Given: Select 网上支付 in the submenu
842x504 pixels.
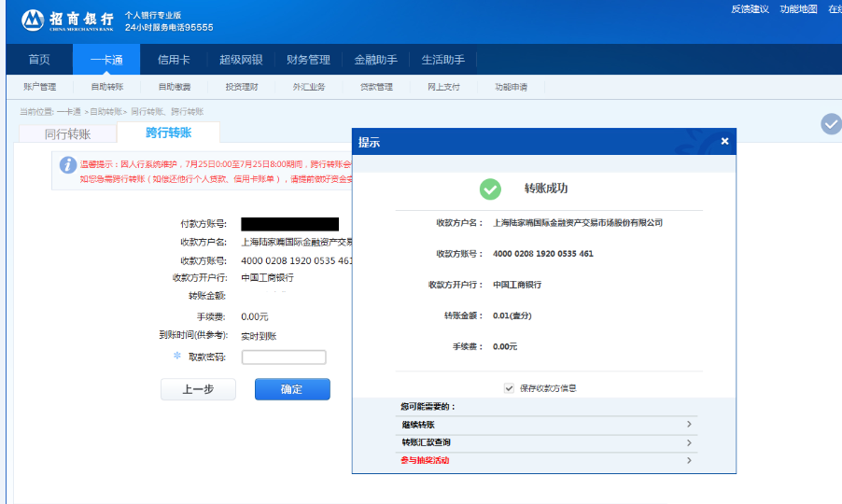Looking at the screenshot, I should pyautogui.click(x=443, y=87).
